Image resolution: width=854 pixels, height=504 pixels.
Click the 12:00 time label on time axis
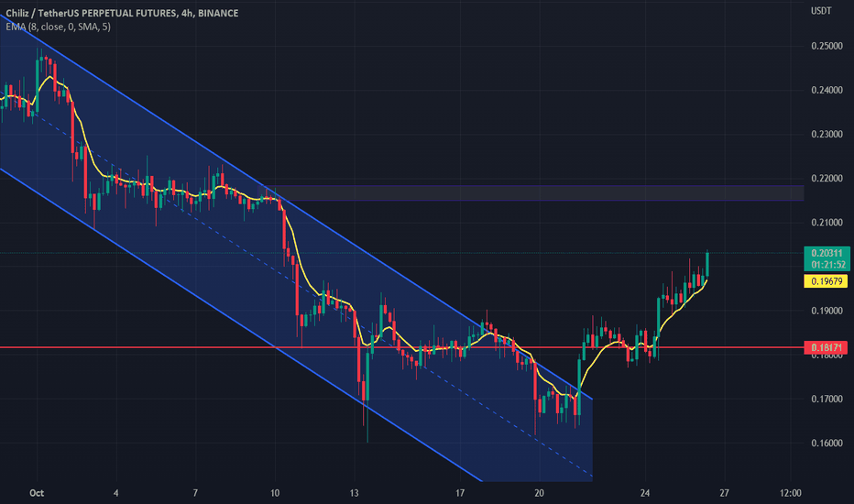point(790,493)
